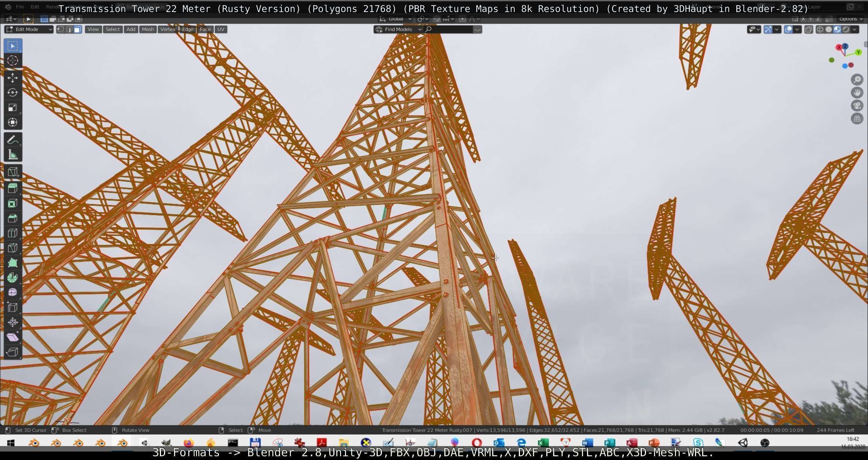
Task: Click the zoom view magnifier gizmo
Action: click(x=857, y=79)
